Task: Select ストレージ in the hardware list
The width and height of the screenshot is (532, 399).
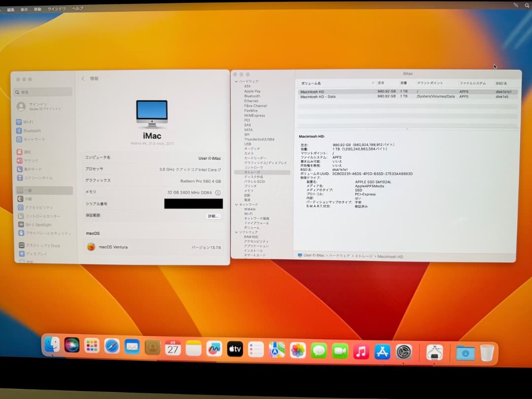Action: coord(252,173)
